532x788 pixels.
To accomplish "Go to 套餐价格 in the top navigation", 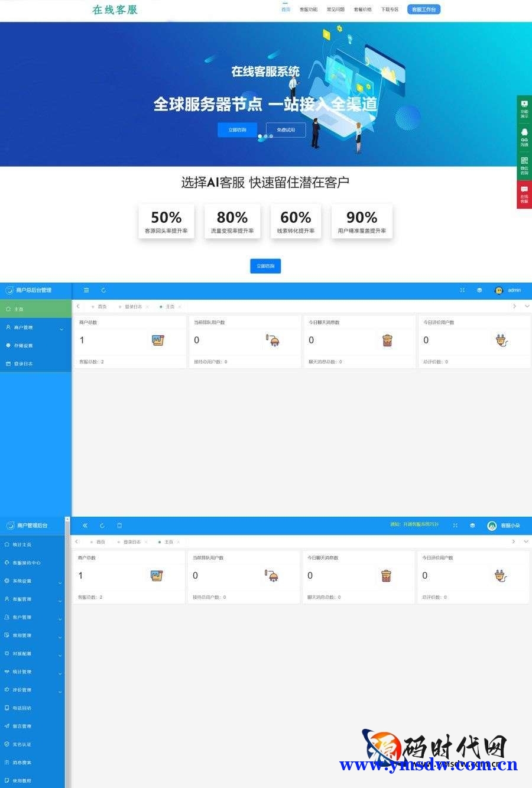I will click(362, 9).
